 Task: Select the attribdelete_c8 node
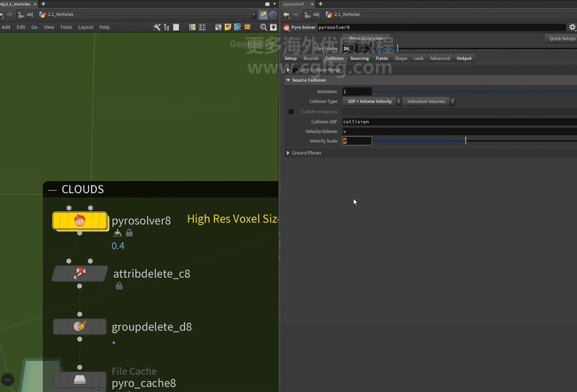pyautogui.click(x=80, y=273)
